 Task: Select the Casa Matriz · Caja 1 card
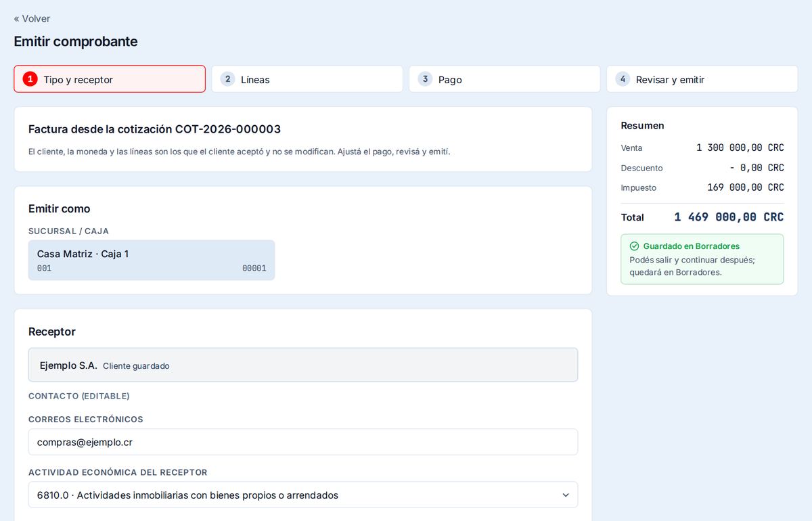(x=152, y=260)
